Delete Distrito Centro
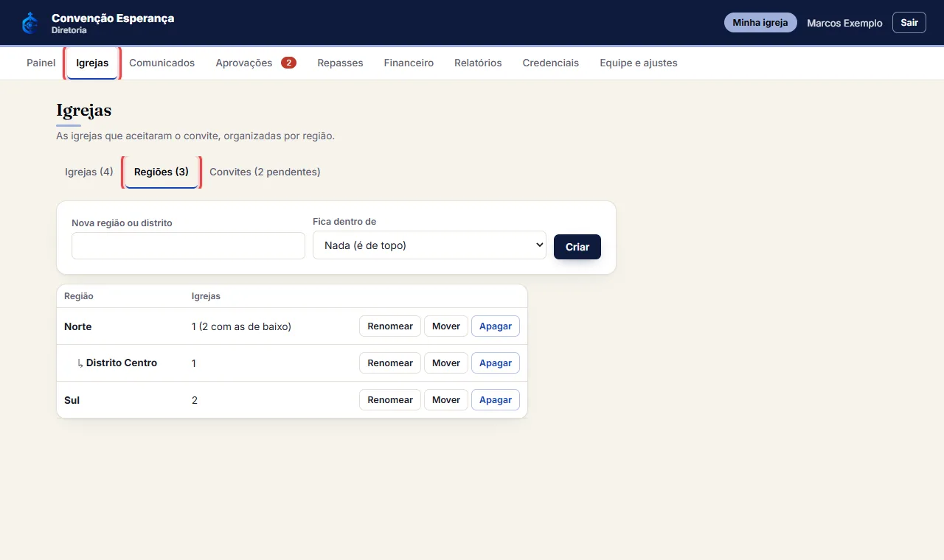The height and width of the screenshot is (560, 944). pos(496,363)
